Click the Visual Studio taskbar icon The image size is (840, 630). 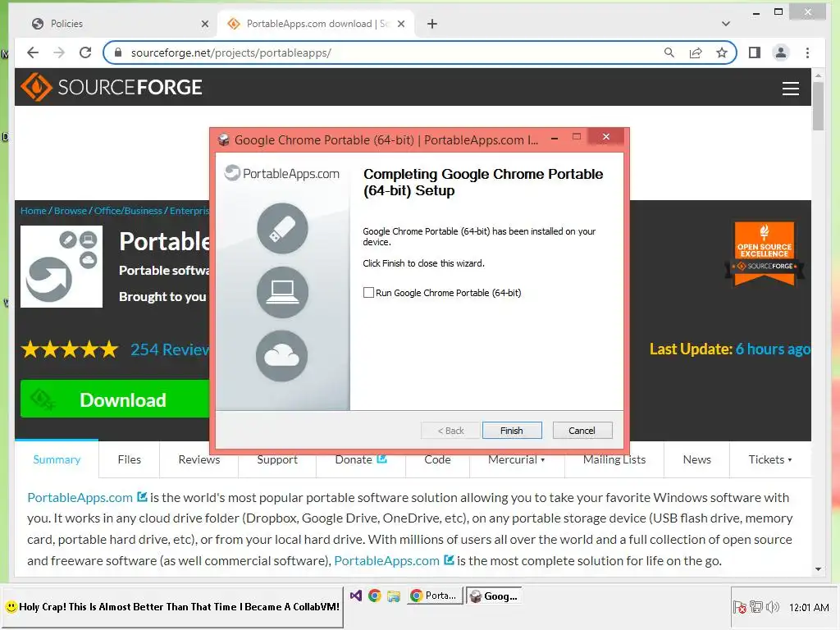(356, 596)
